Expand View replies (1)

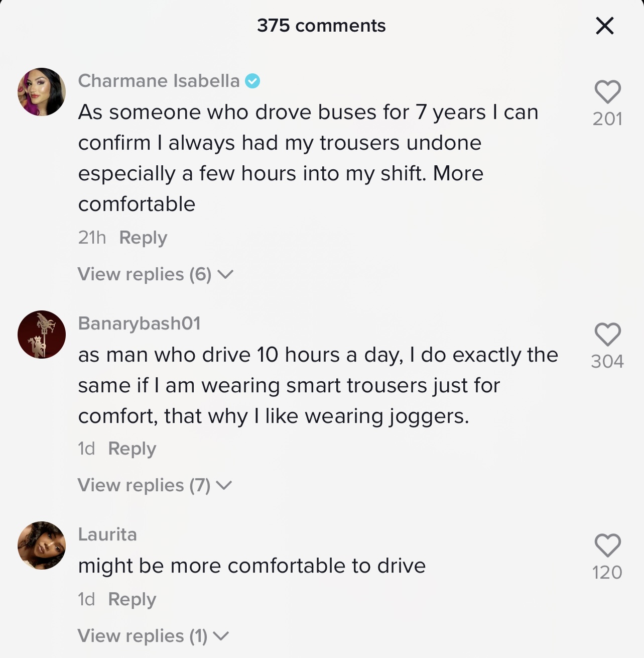click(x=143, y=636)
